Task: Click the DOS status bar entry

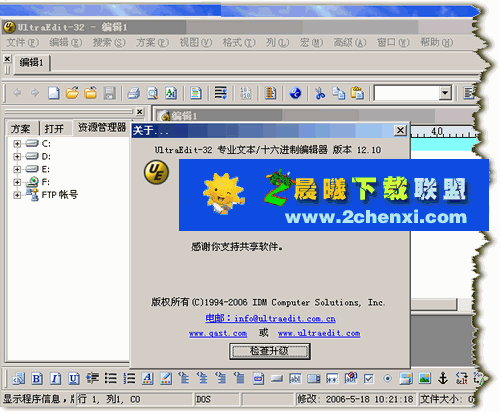Action: (216, 399)
